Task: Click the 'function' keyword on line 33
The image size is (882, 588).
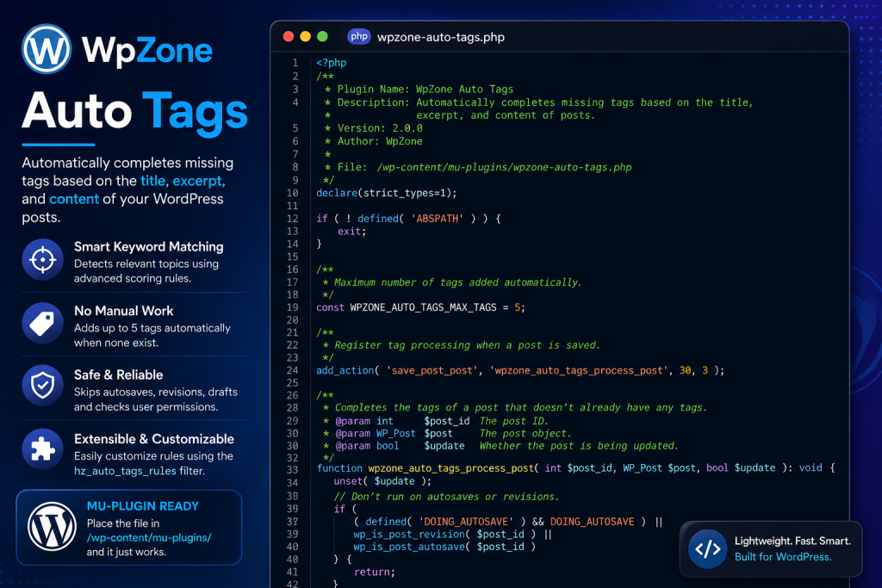Action: 339,467
